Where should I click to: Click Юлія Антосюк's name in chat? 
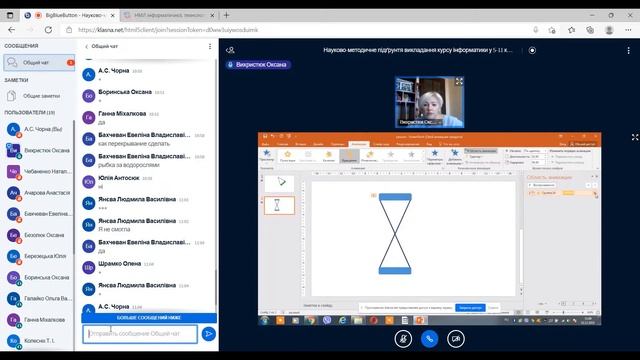click(x=119, y=178)
